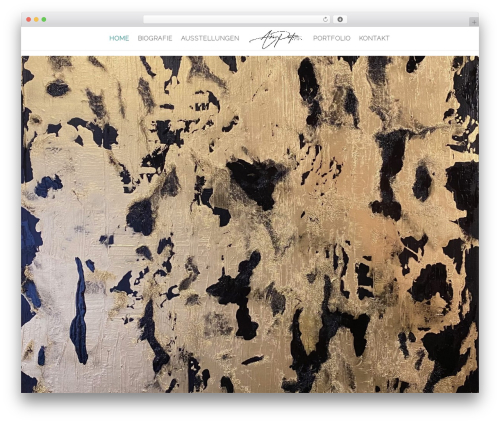Click the signature logo in the header
The width and height of the screenshot is (500, 423).
tap(276, 39)
